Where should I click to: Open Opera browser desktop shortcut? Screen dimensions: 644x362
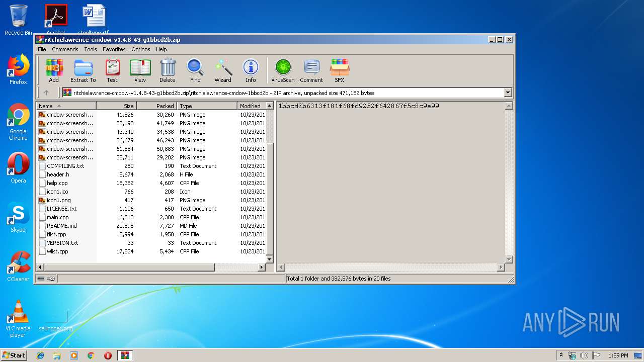pos(18,168)
